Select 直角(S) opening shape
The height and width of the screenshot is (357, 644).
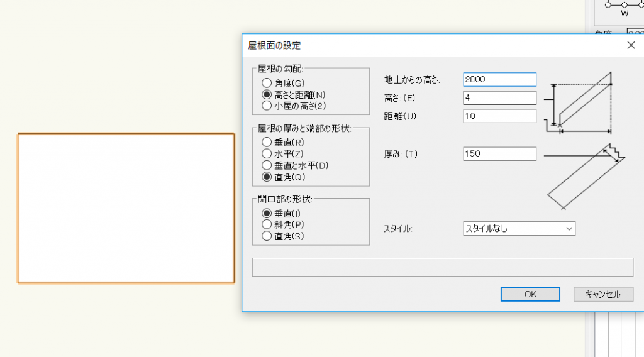[x=267, y=236]
